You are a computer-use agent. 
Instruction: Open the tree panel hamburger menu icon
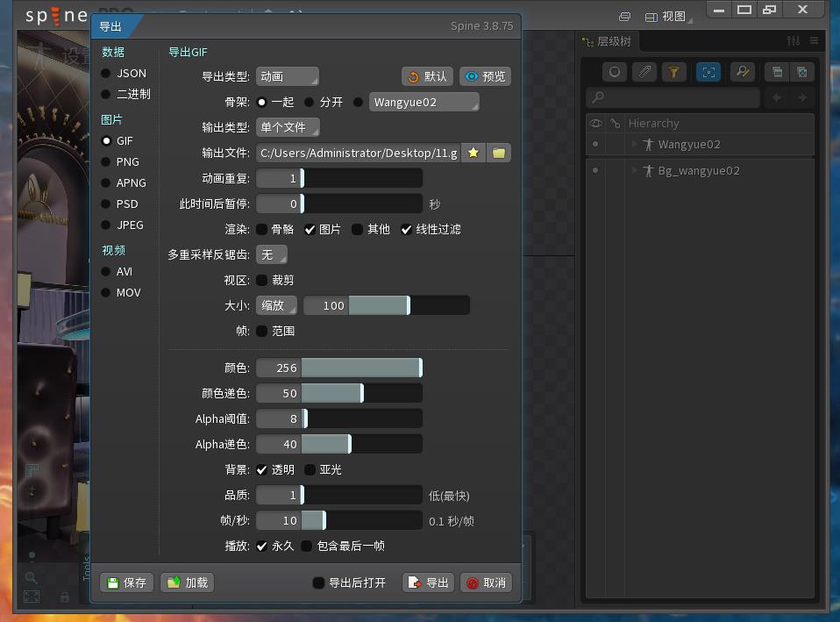pos(814,40)
